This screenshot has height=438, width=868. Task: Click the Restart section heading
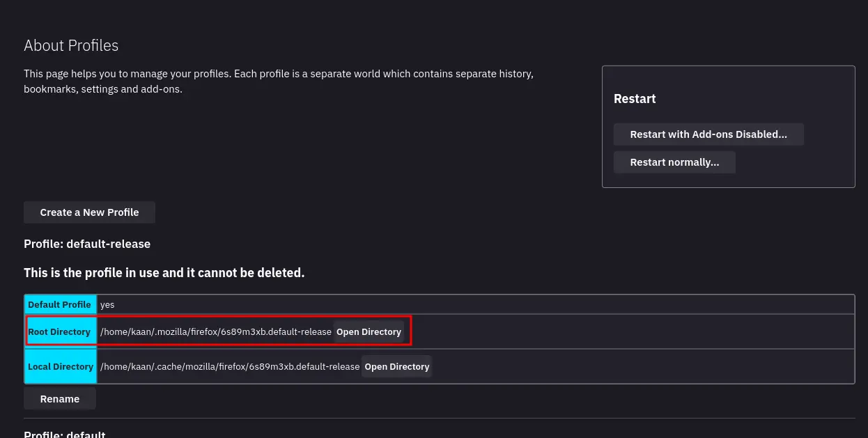(635, 99)
